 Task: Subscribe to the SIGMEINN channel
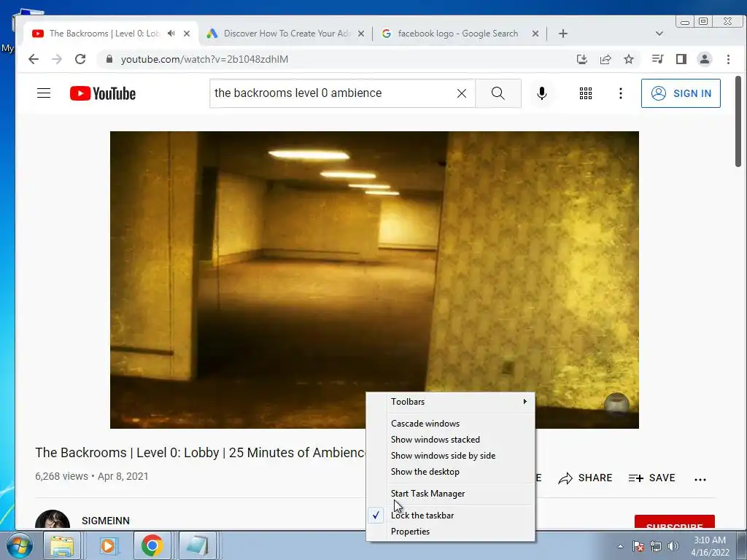coord(675,522)
